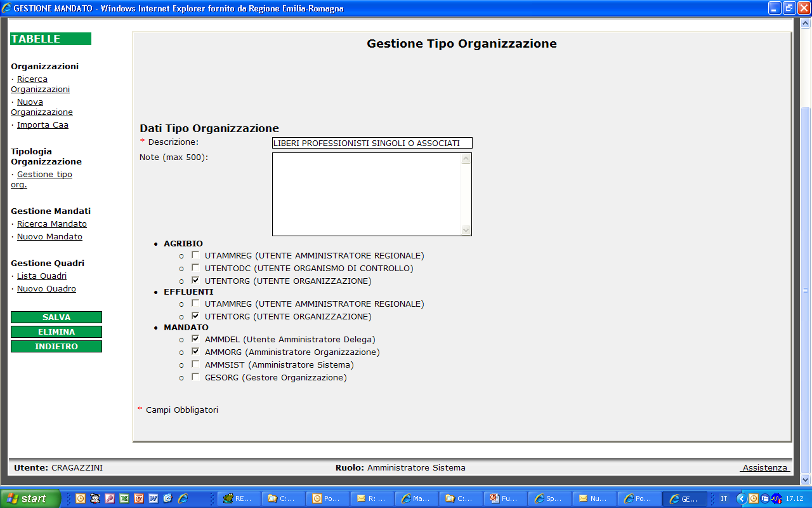Launch PowerPoint from the quick launch bar
The height and width of the screenshot is (508, 812).
coord(139,498)
